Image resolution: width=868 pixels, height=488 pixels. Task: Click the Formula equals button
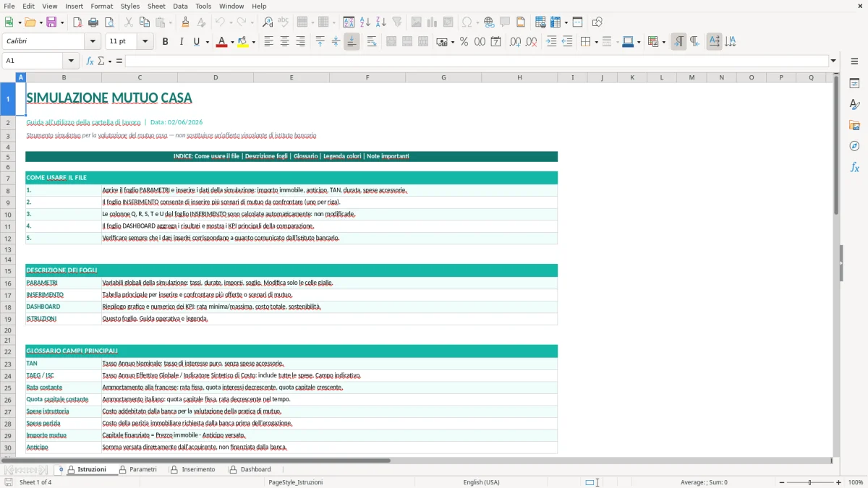point(119,61)
